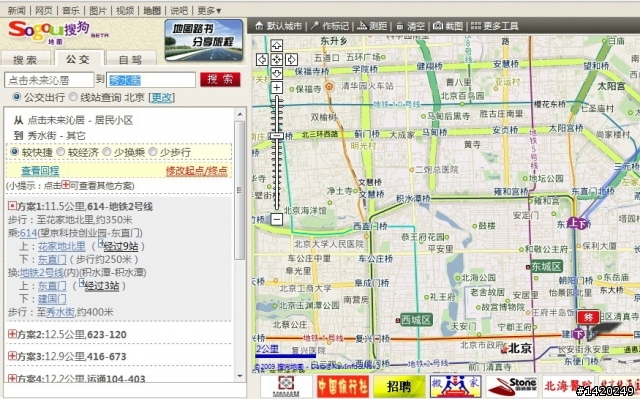Pan the map left with the arrow
The width and height of the screenshot is (640, 399).
pos(262,60)
